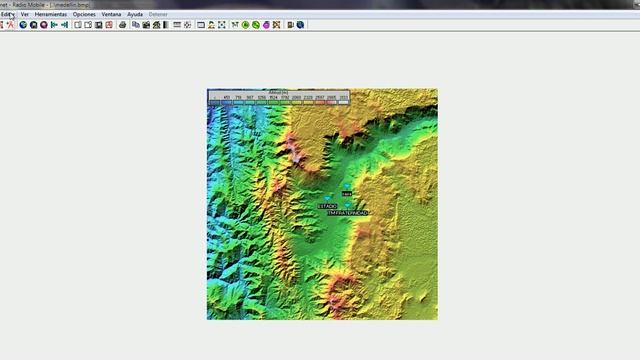Click the last blue globe toolbar icon
Image resolution: width=640 pixels, height=360 pixels.
coord(300,25)
